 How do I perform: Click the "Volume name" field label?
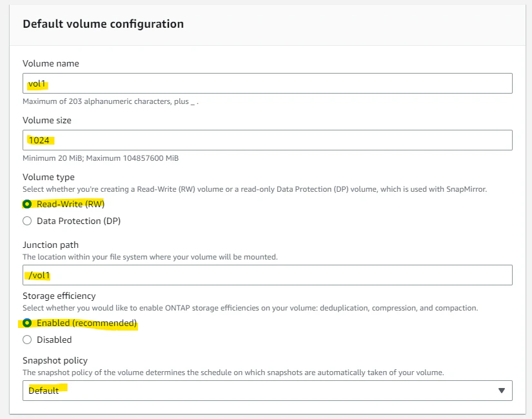click(51, 63)
